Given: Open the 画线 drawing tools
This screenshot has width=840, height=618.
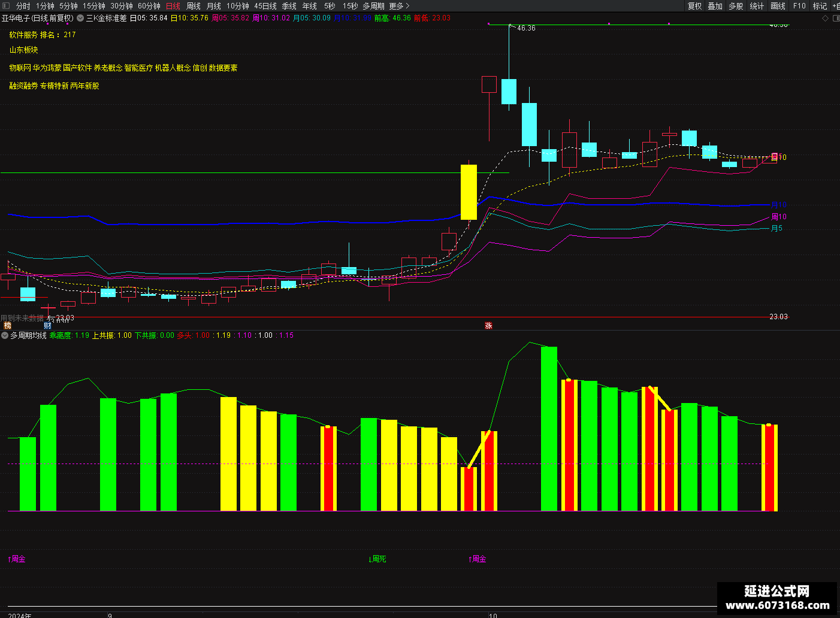Looking at the screenshot, I should click(778, 6).
